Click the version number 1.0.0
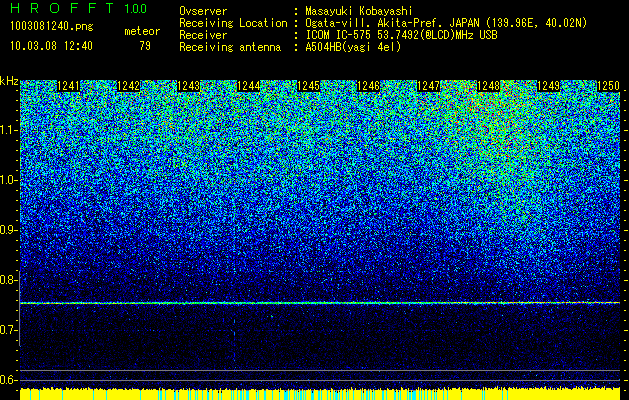The image size is (629, 400). click(136, 8)
